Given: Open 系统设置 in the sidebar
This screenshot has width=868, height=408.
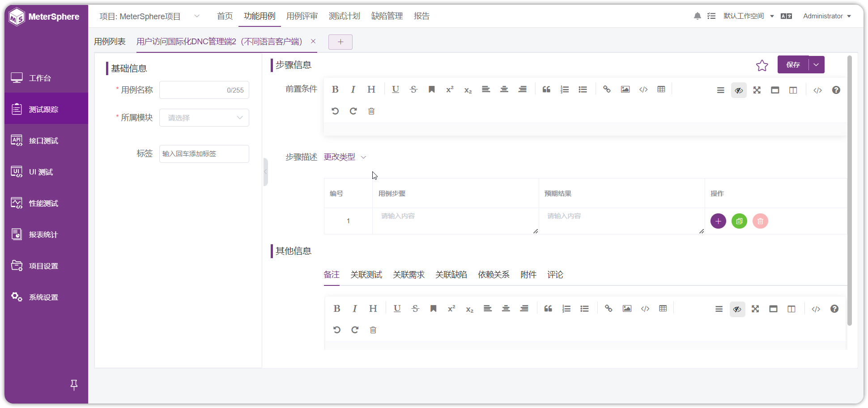Looking at the screenshot, I should click(x=47, y=297).
